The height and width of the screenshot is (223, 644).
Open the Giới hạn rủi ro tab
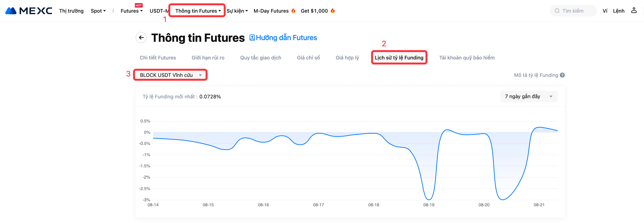pos(208,58)
